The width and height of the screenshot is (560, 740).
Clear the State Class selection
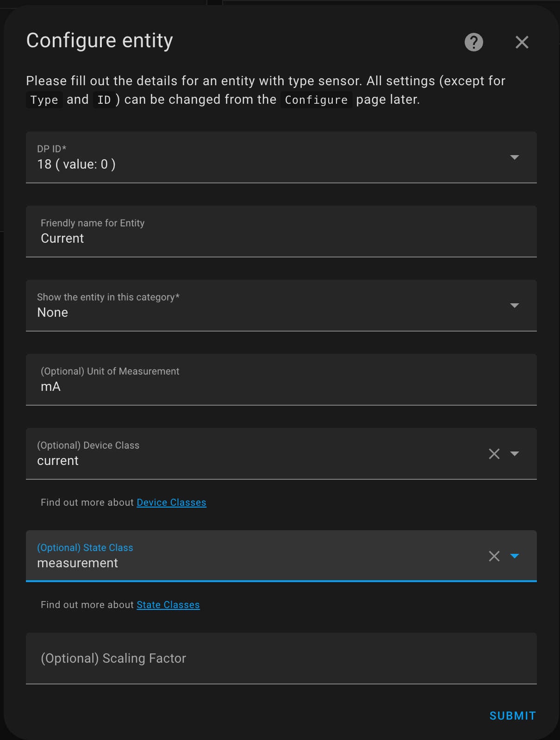coord(494,556)
